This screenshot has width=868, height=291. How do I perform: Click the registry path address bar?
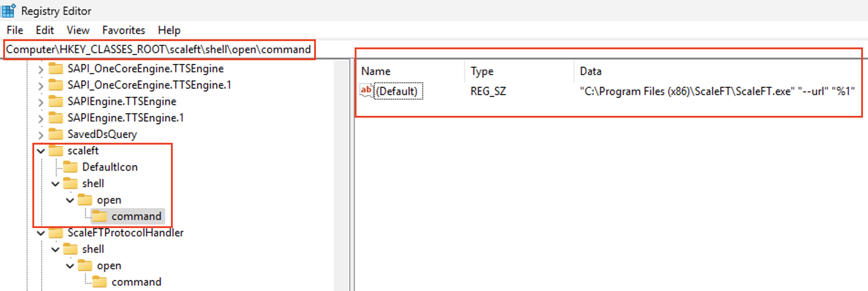point(159,49)
